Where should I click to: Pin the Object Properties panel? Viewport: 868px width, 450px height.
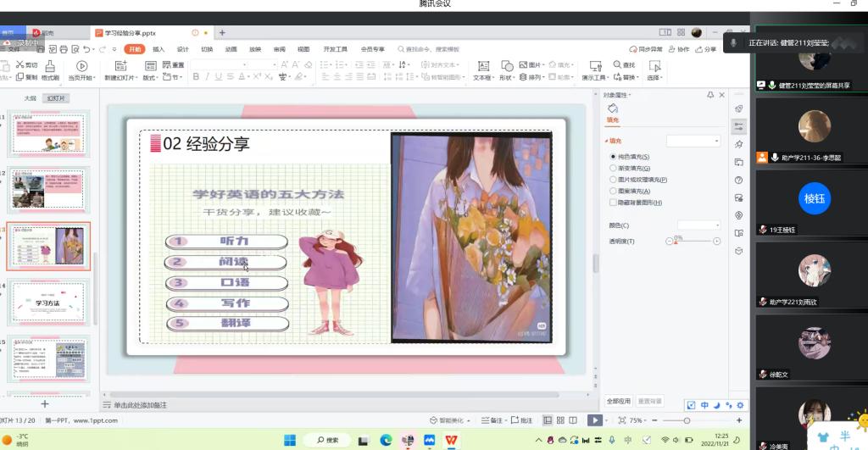(709, 95)
